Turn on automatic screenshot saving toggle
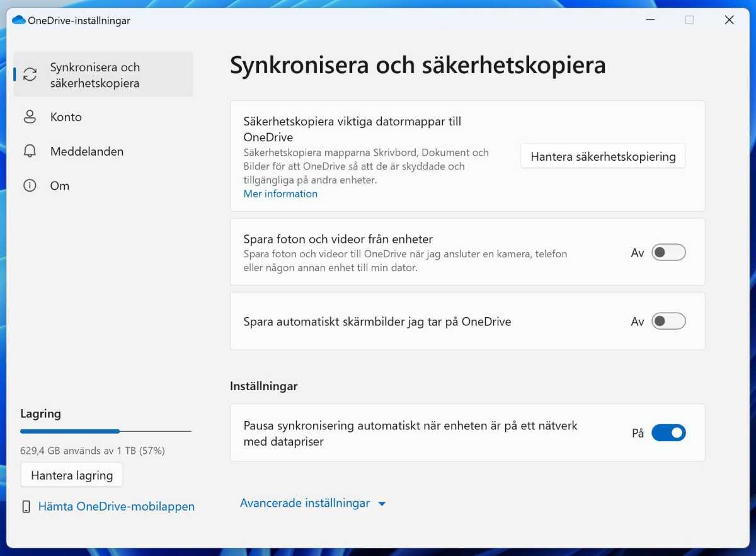Screen dimensions: 756x556 pos(668,321)
